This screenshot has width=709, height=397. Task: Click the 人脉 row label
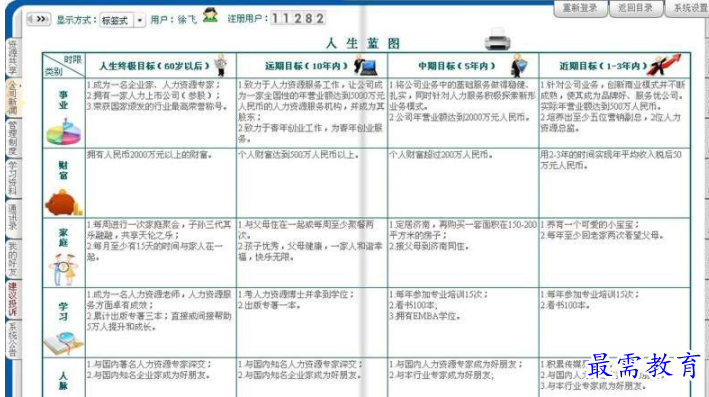(63, 381)
